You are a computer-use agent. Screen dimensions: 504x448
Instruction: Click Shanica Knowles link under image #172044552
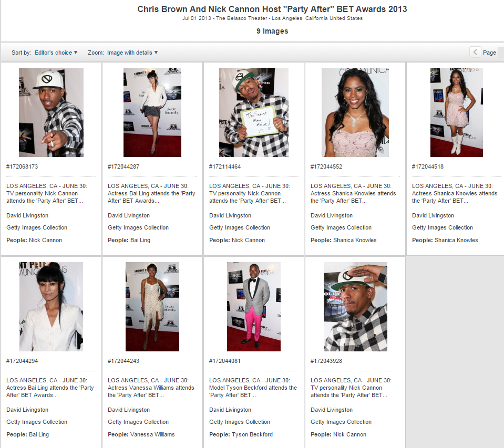click(355, 240)
